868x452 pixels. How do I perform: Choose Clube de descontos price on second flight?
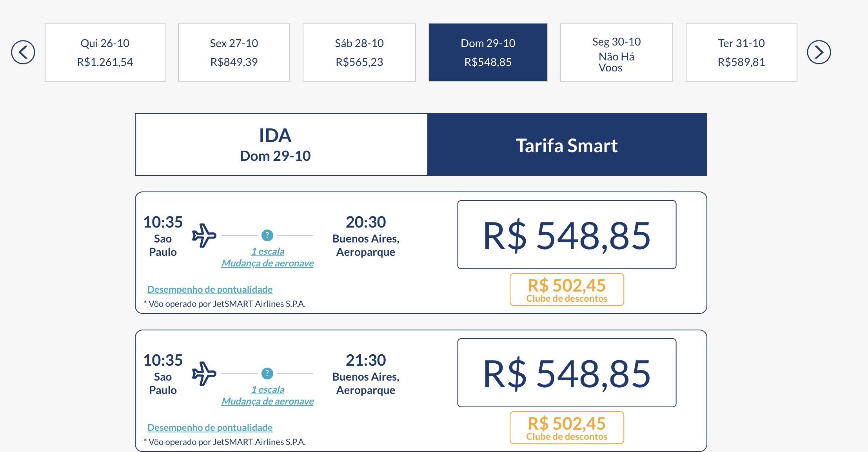pos(567,428)
